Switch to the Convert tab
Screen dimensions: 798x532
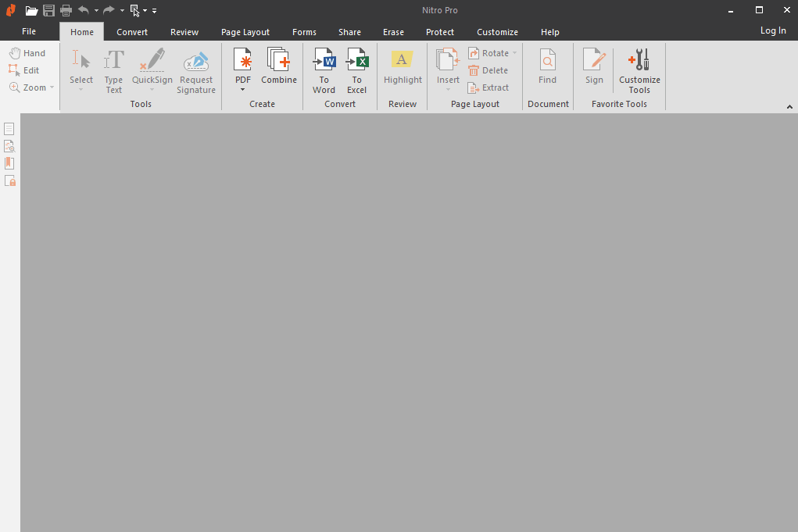coord(132,32)
